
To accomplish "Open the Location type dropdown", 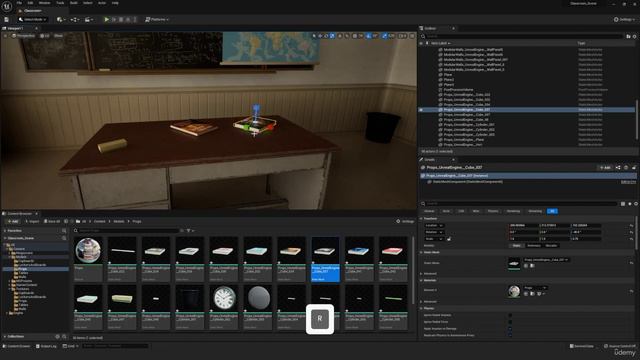I will (x=435, y=225).
